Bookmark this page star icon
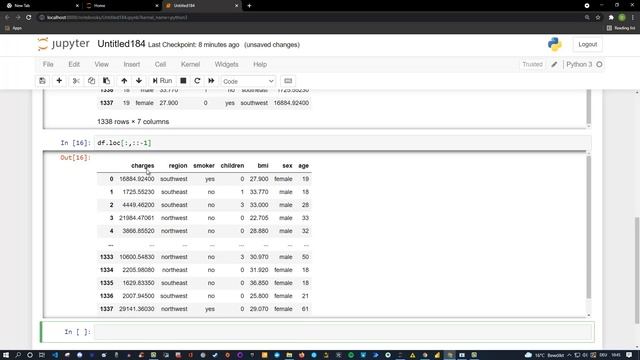The image size is (640, 360). coord(598,18)
